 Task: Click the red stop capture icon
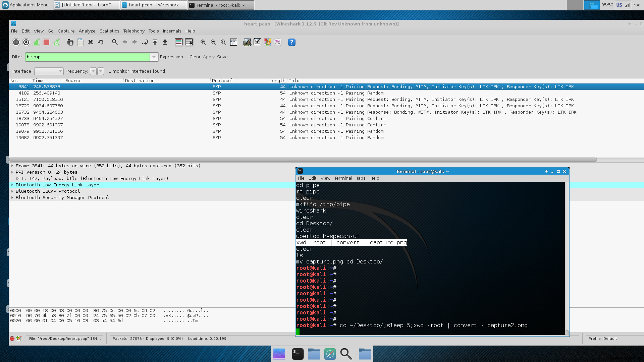click(x=46, y=42)
